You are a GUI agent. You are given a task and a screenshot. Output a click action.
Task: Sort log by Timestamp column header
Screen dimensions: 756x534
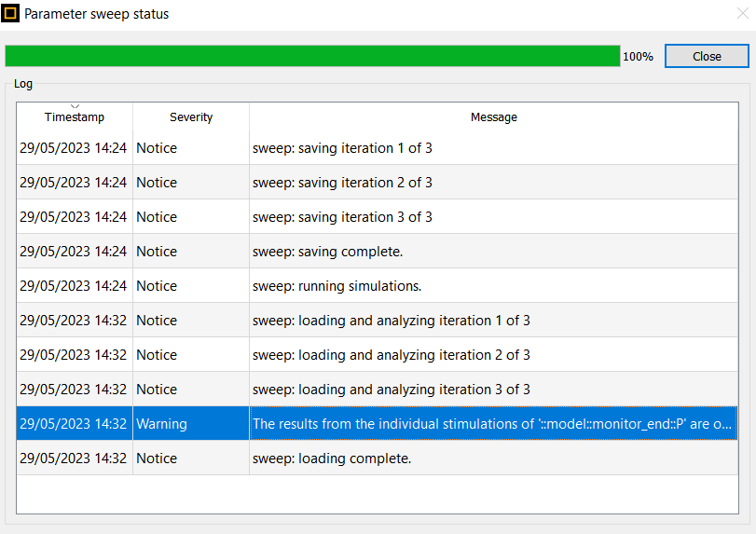(75, 117)
